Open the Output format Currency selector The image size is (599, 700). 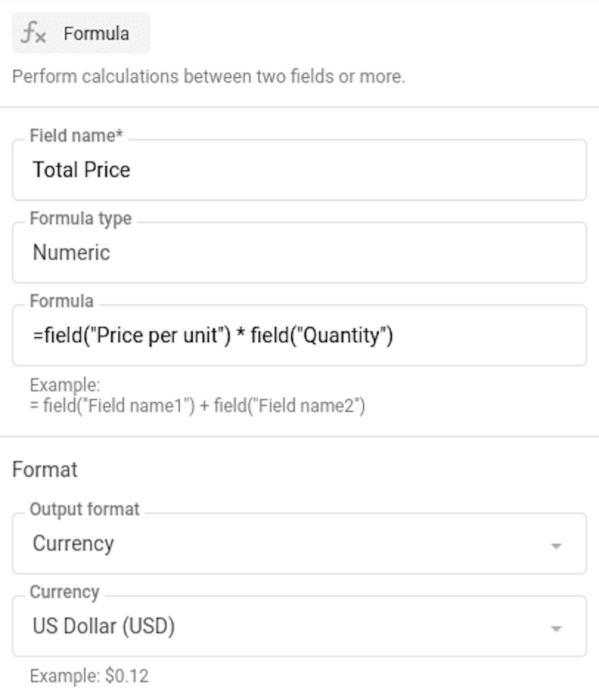pyautogui.click(x=299, y=543)
